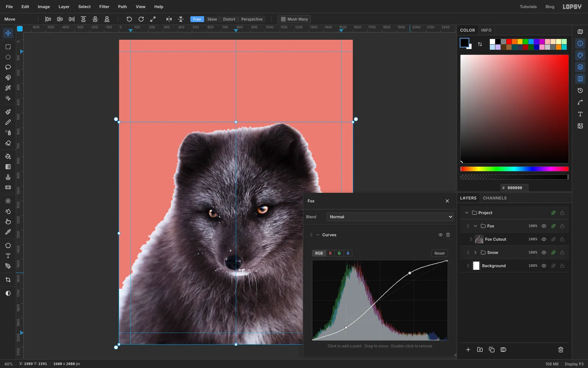Toggle visibility of the Fox group
Image resolution: width=588 pixels, height=368 pixels.
point(544,226)
